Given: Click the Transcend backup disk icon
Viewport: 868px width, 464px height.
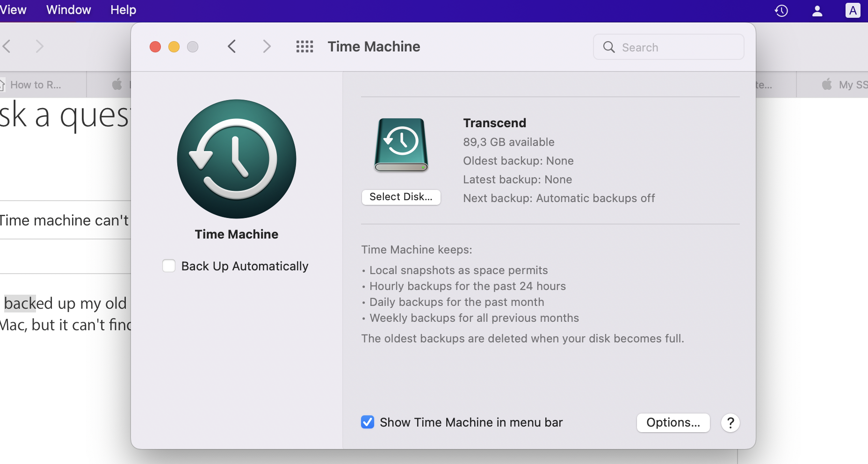Looking at the screenshot, I should (x=401, y=145).
